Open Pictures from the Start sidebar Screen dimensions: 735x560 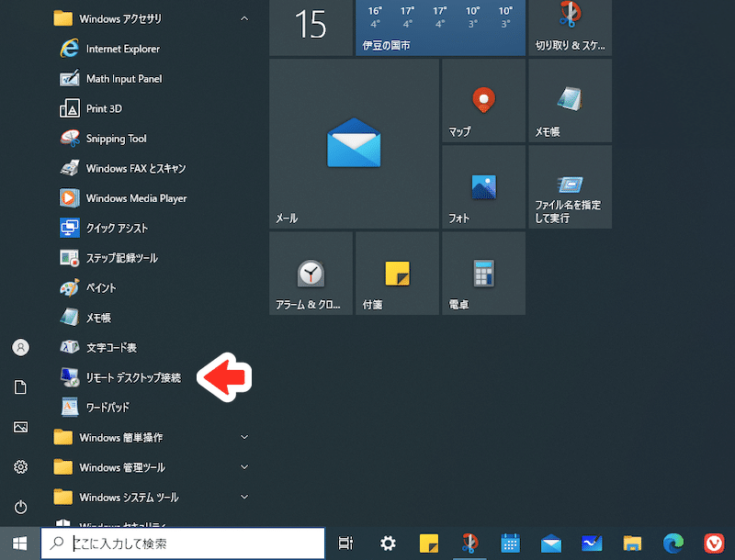point(20,427)
